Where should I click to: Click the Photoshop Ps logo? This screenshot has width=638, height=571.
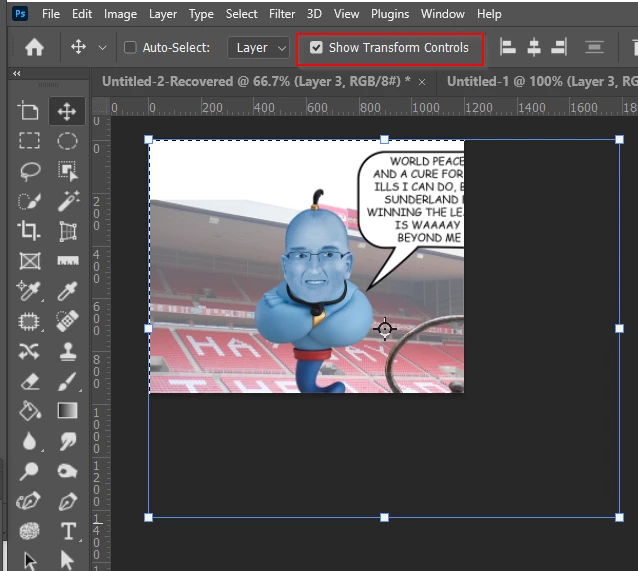(x=20, y=14)
